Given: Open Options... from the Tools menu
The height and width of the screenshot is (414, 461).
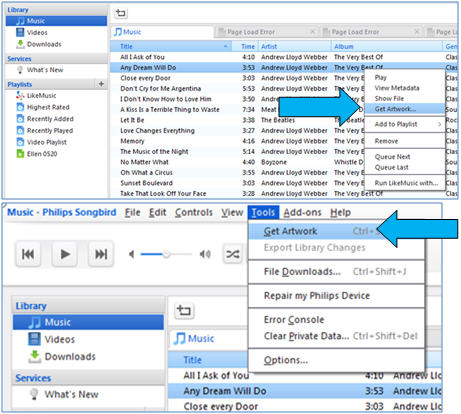Looking at the screenshot, I should pyautogui.click(x=337, y=360).
